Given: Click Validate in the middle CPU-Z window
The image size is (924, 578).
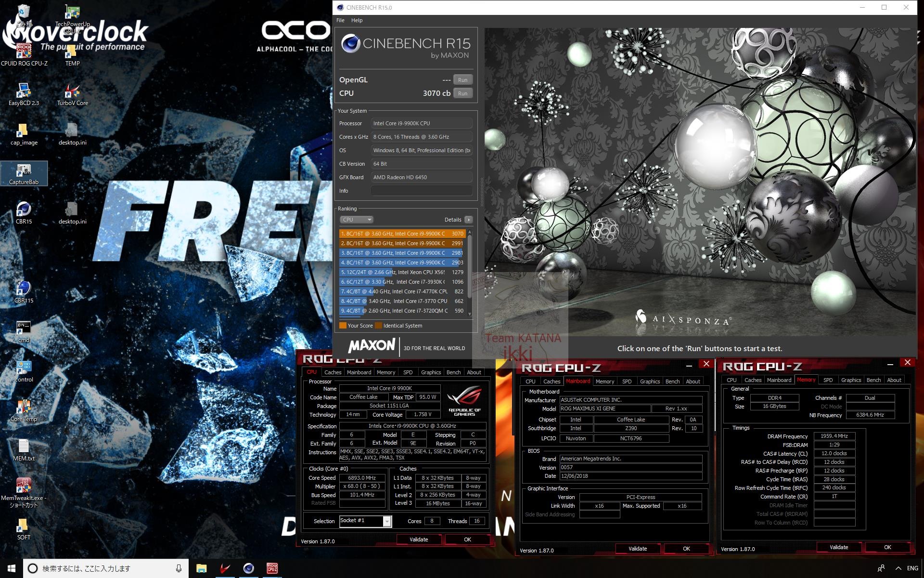Looking at the screenshot, I should click(x=638, y=549).
